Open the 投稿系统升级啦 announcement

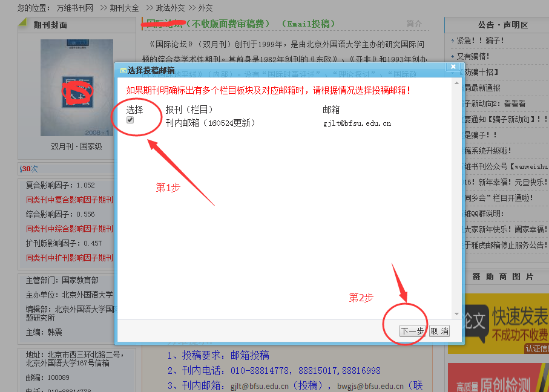tap(488, 151)
